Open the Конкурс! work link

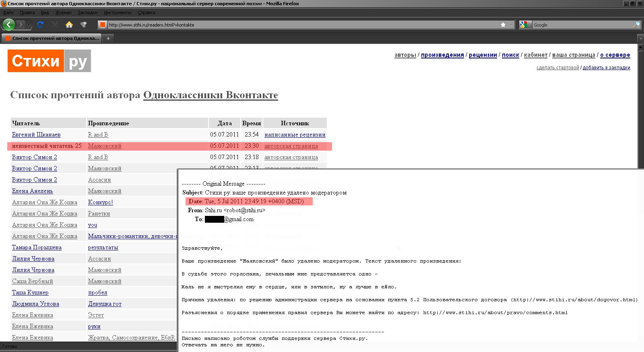pyautogui.click(x=101, y=202)
